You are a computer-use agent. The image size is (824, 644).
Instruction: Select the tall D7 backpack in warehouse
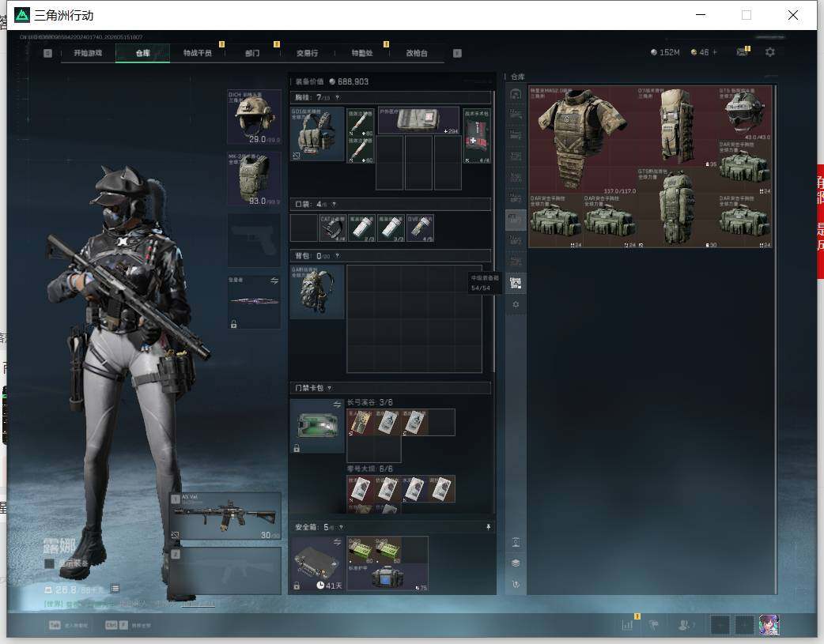677,127
